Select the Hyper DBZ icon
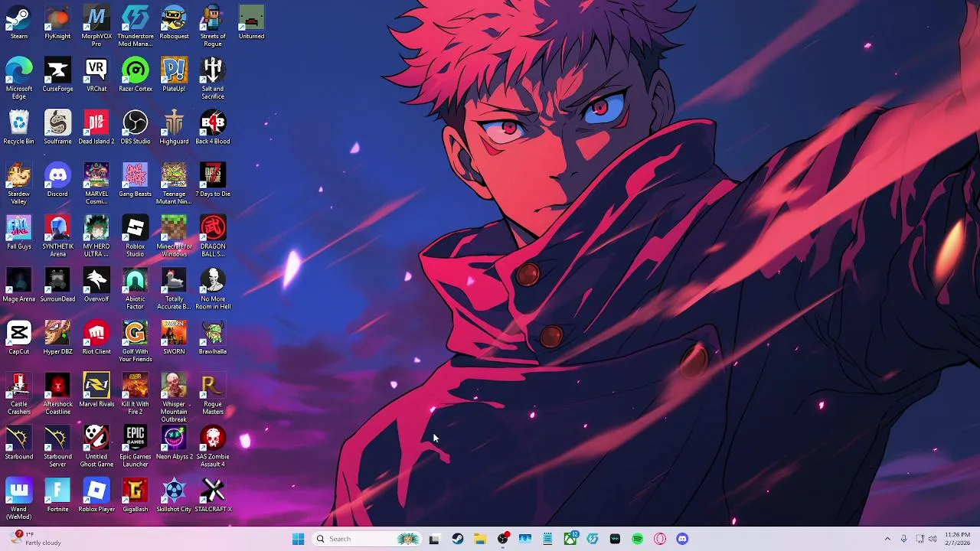Viewport: 980px width, 551px height. coord(57,337)
